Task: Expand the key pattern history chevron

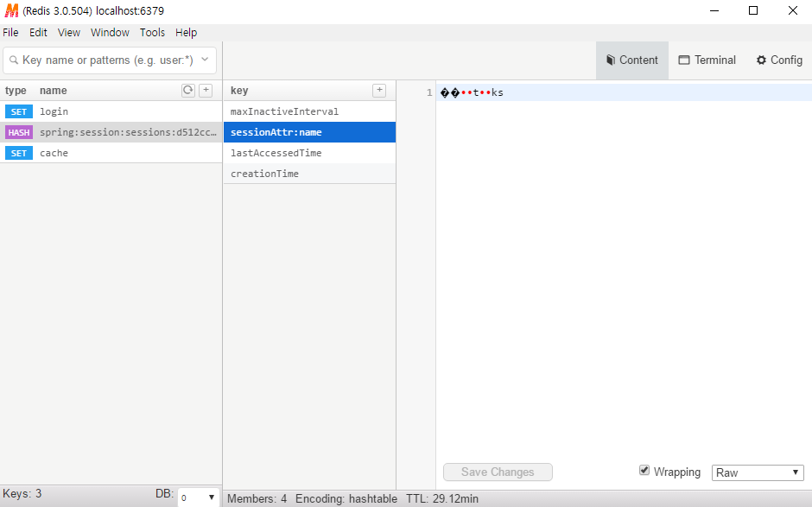Action: 205,59
